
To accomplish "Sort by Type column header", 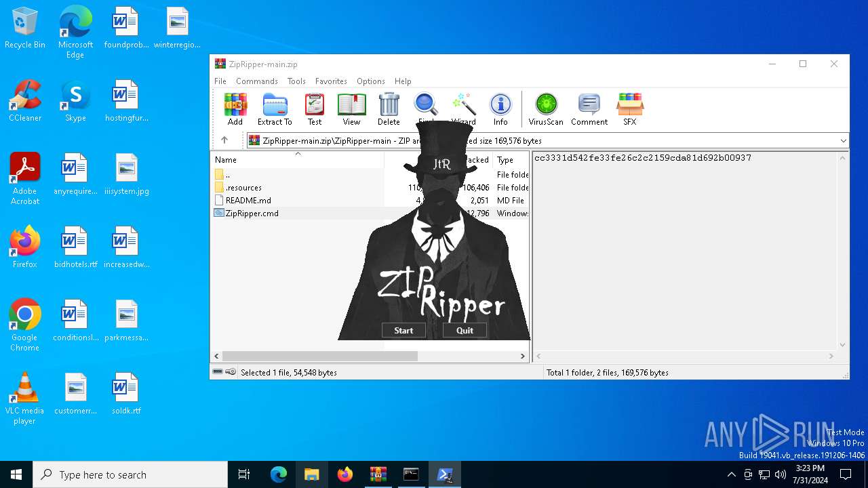I will click(x=511, y=160).
